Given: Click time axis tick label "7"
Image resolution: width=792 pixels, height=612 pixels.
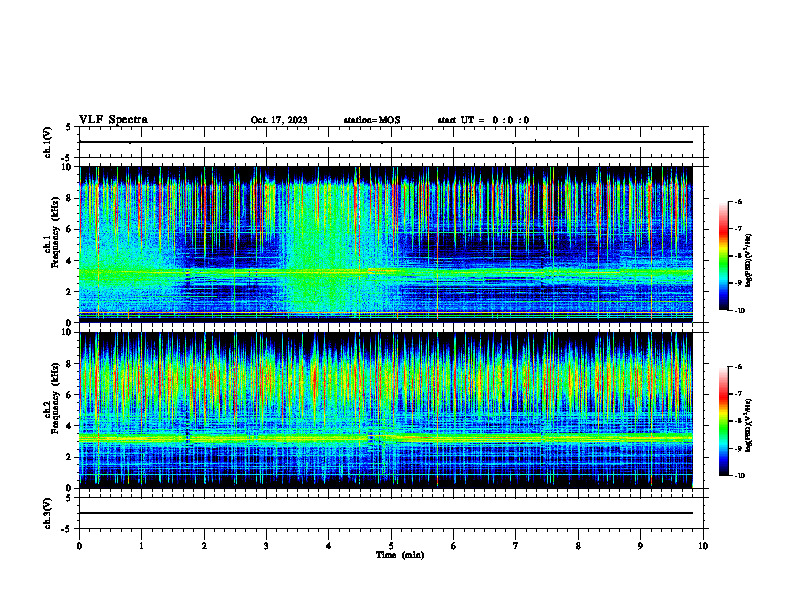Looking at the screenshot, I should click(516, 546).
